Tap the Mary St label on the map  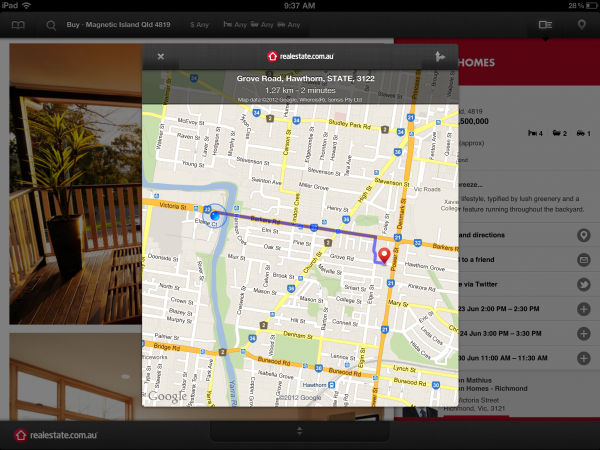(x=398, y=303)
